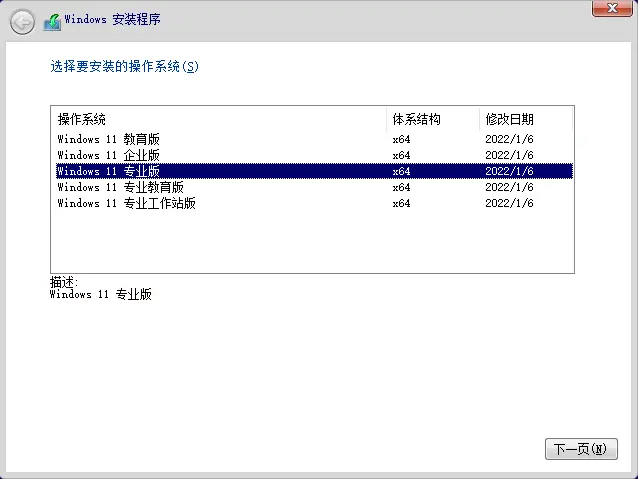Viewport: 638px width, 479px height.
Task: Choose Windows 11 专业教育版 in the list
Action: point(120,187)
